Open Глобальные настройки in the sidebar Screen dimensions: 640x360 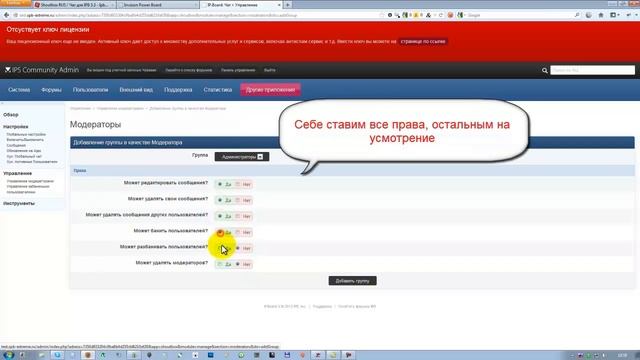[x=26, y=134]
